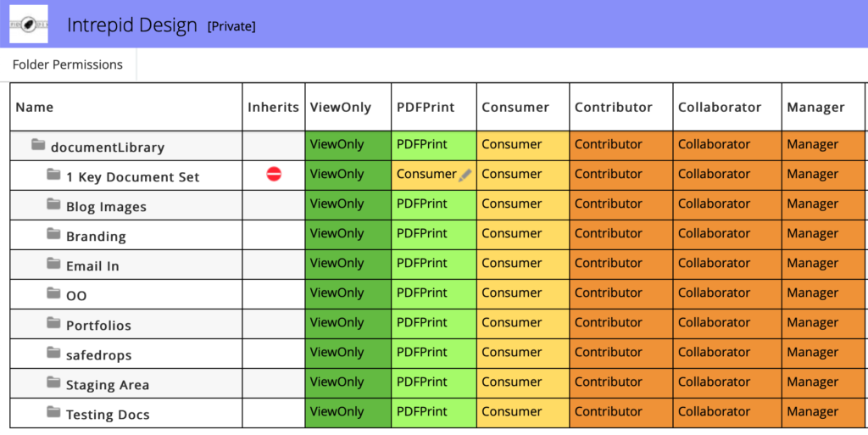
Task: Click the Email In folder icon
Action: coord(53,265)
